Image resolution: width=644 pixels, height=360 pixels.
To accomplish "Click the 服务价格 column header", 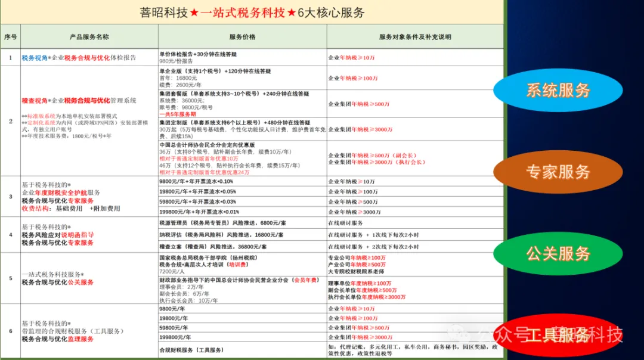I will pyautogui.click(x=242, y=36).
